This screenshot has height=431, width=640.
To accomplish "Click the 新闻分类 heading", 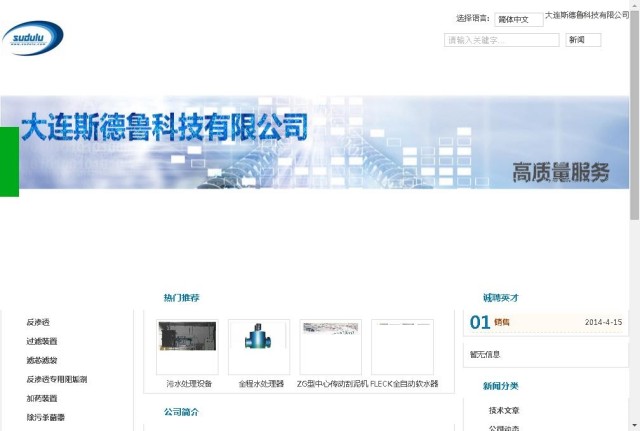I will 501,386.
